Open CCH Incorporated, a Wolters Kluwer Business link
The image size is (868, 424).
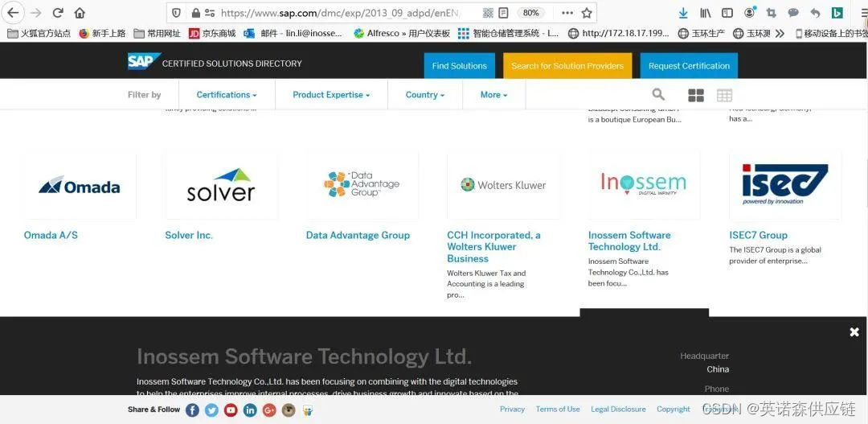tap(493, 247)
